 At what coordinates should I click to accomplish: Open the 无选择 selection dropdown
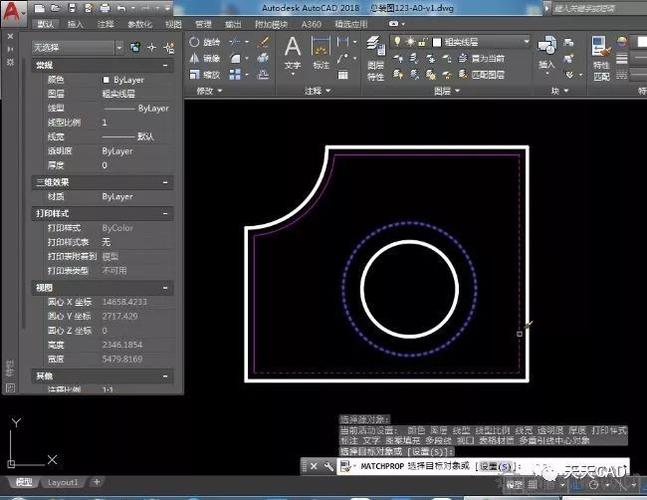119,47
